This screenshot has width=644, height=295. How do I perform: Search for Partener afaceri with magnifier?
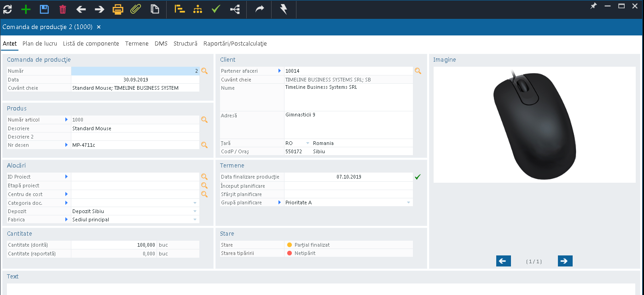418,71
